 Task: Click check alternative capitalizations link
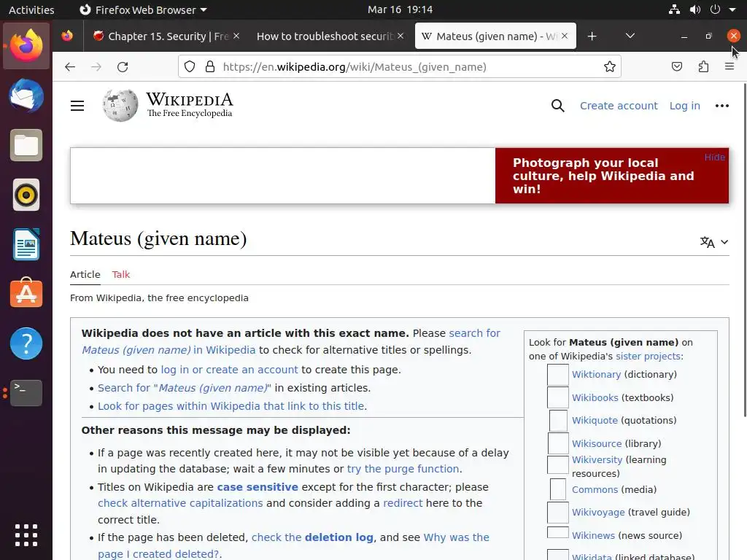[180, 503]
